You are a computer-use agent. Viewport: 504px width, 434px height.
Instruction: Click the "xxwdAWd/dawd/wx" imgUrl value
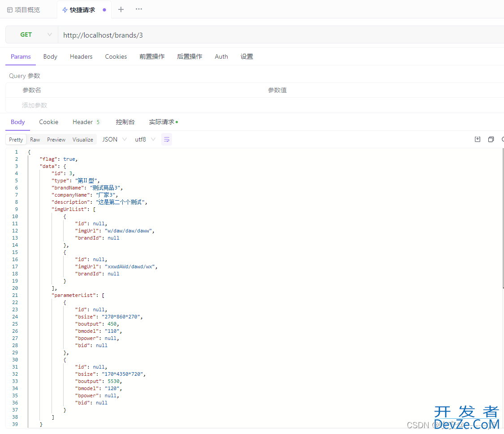click(x=130, y=266)
